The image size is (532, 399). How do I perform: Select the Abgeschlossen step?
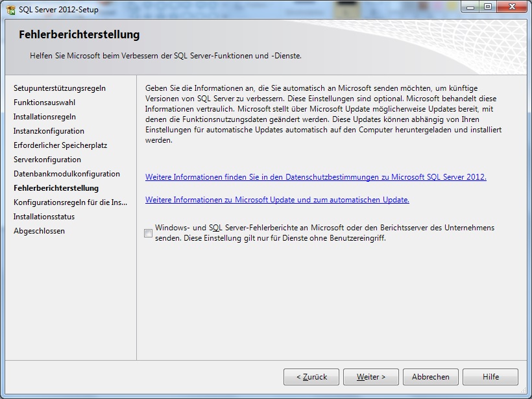click(39, 231)
